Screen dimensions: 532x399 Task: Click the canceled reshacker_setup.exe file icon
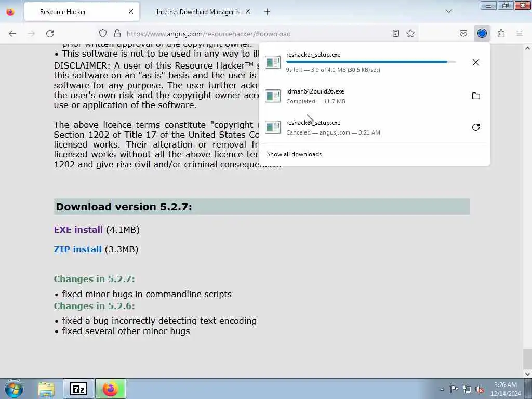point(273,127)
